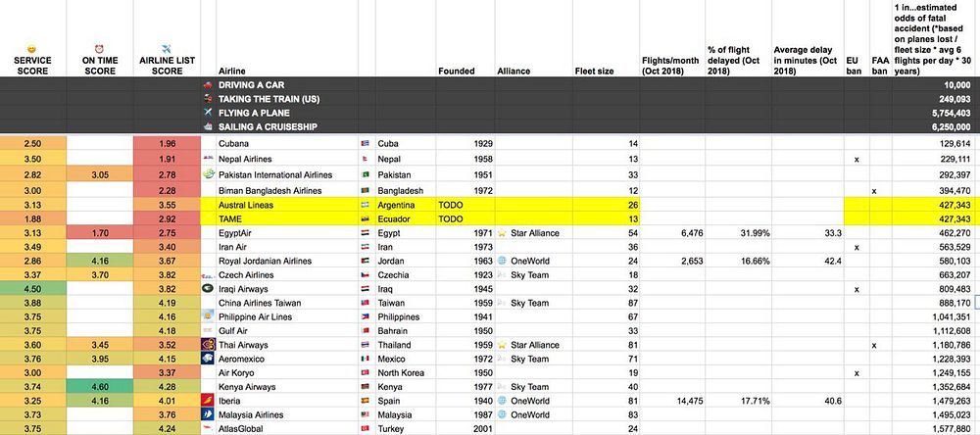Click the plane icon beside FLYING A PLANE
Screen dimensions: 980x435
pos(208,113)
